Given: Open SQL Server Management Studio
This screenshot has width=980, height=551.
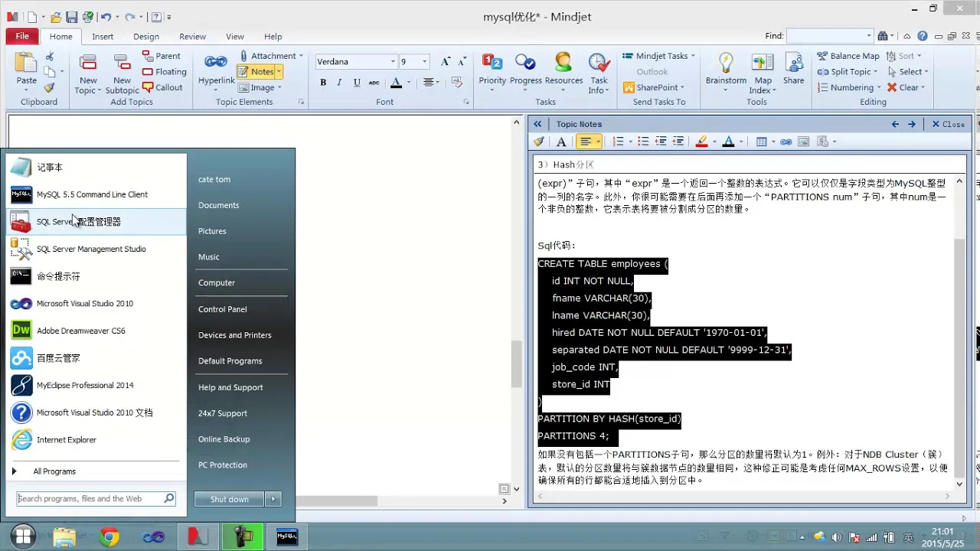Looking at the screenshot, I should click(96, 249).
